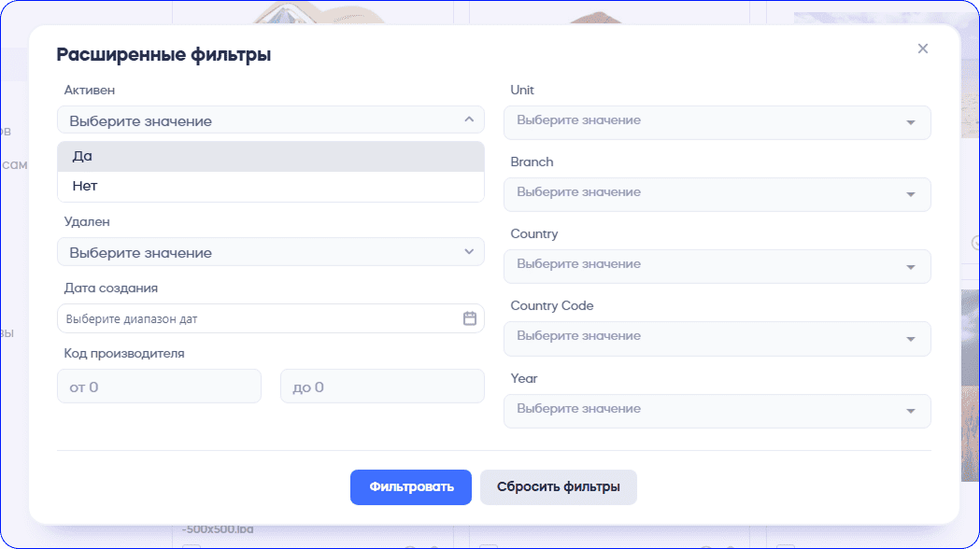This screenshot has width=980, height=549.
Task: Click the caret arrow in Year field
Action: [911, 411]
